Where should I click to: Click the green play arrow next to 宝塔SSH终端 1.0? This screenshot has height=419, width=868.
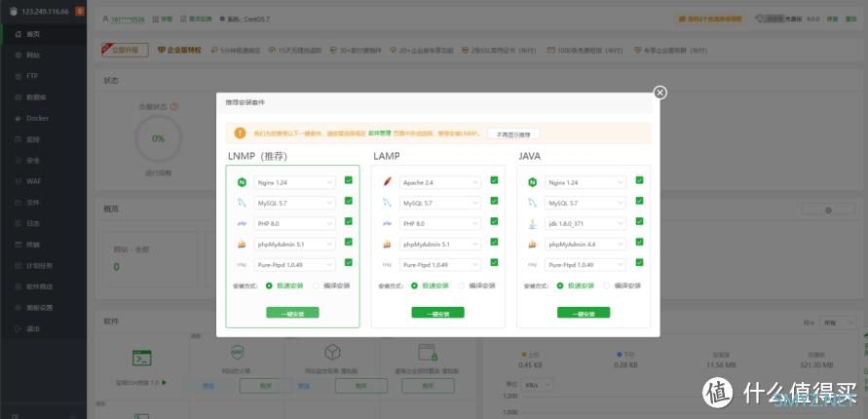(165, 383)
